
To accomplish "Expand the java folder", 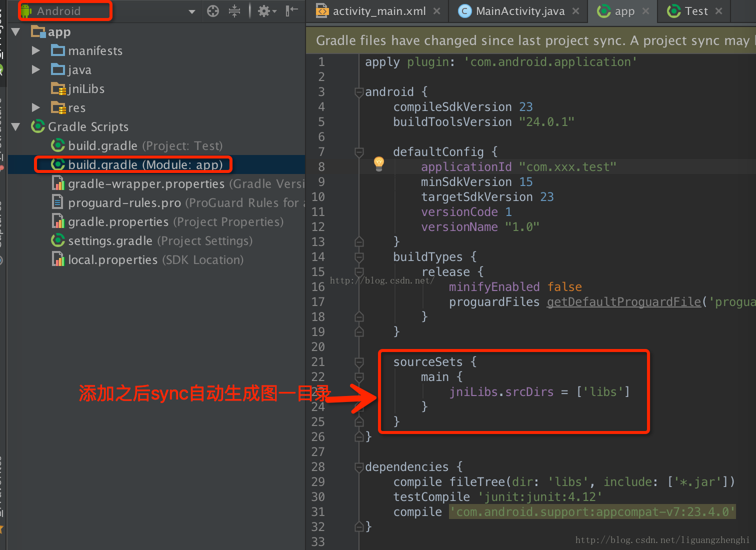I will (x=35, y=69).
